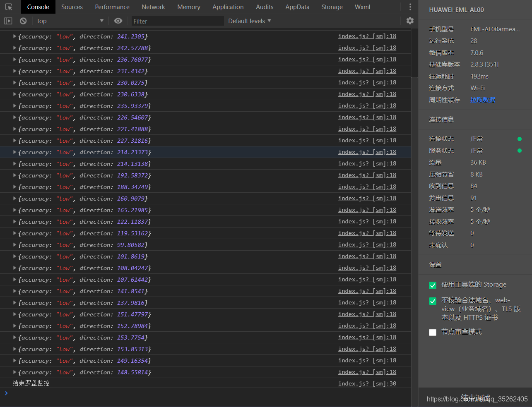Expand the entry with direction 99.80582
This screenshot has width=532, height=407.
(x=14, y=245)
